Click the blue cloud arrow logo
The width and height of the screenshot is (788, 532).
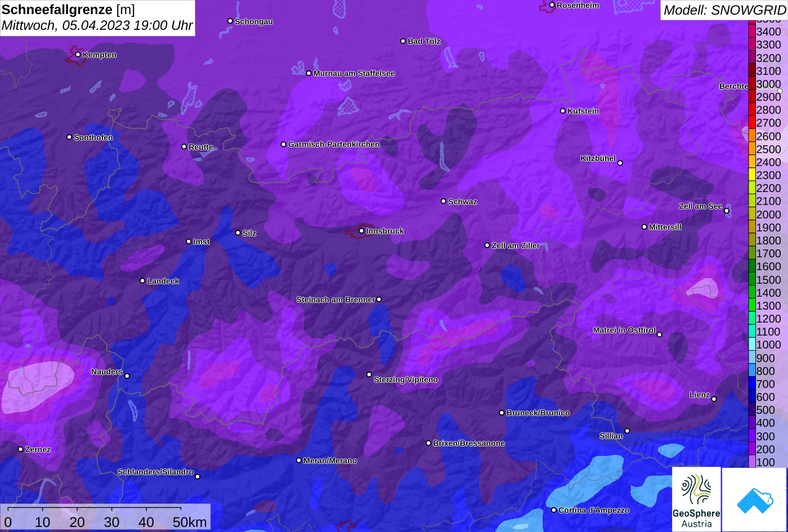[754, 499]
